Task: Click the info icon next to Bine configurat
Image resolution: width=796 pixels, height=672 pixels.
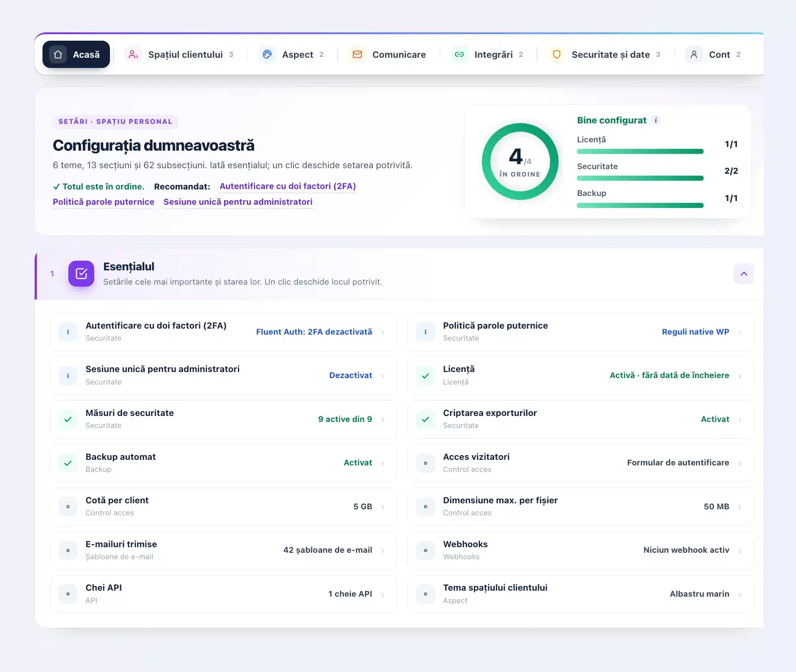Action: pos(656,120)
